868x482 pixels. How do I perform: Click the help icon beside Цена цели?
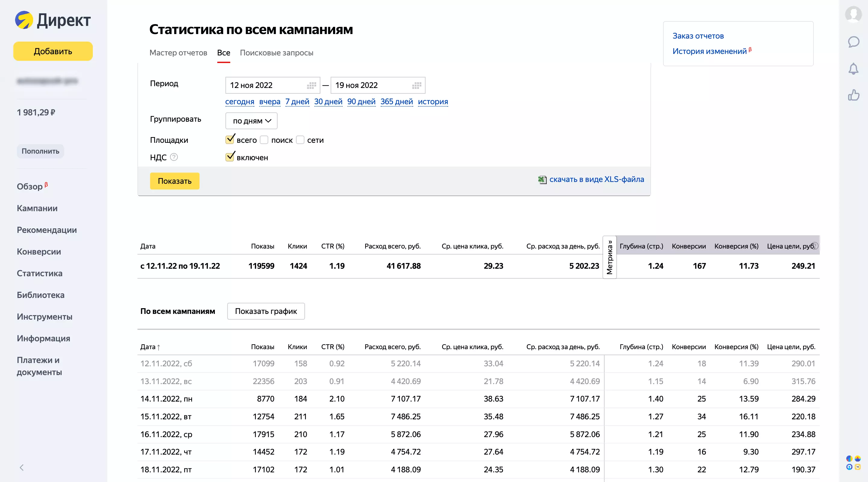click(814, 246)
